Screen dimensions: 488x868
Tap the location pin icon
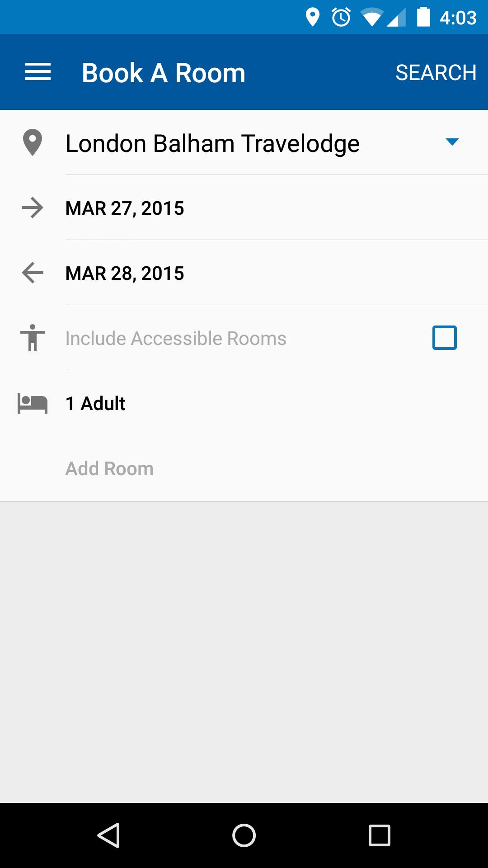[33, 142]
